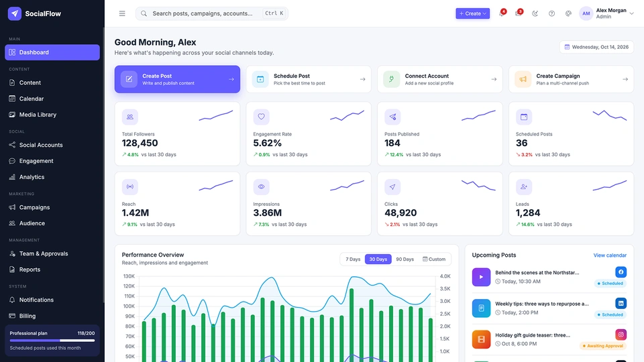Open the Weekly tips post document thumbnail

tap(481, 308)
